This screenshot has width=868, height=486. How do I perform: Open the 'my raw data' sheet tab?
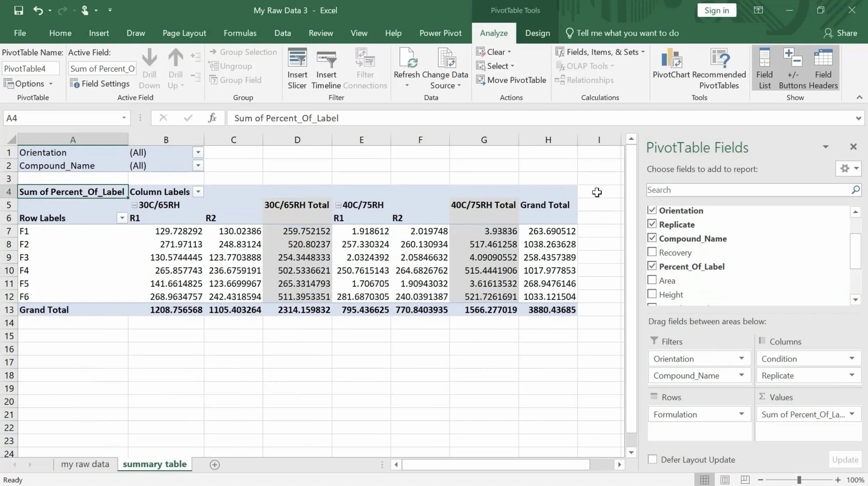[85, 464]
